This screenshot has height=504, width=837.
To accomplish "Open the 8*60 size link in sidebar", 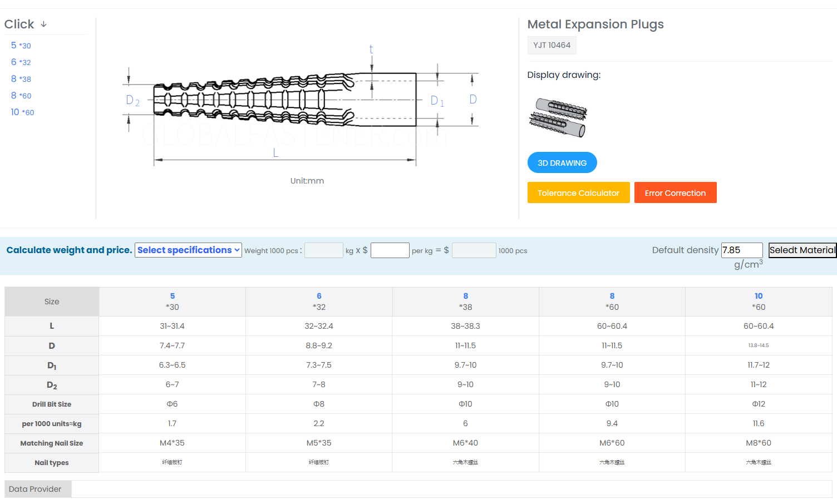I will (21, 96).
